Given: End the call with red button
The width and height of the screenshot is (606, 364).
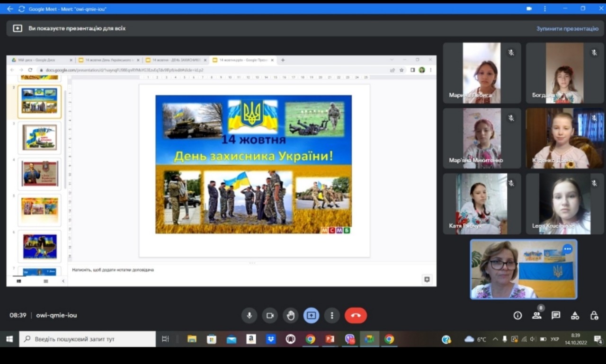Looking at the screenshot, I should [356, 315].
